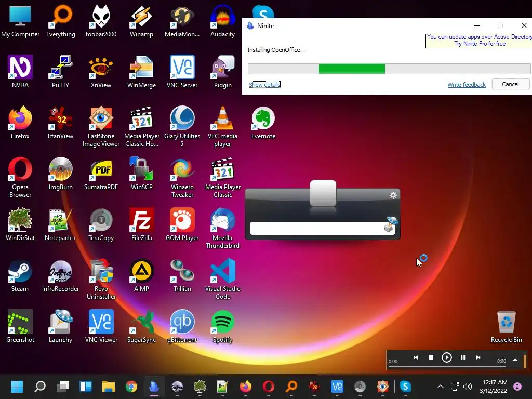Screen dimensions: 532x399
Task: Open Launchy options gear icon
Action: click(393, 195)
